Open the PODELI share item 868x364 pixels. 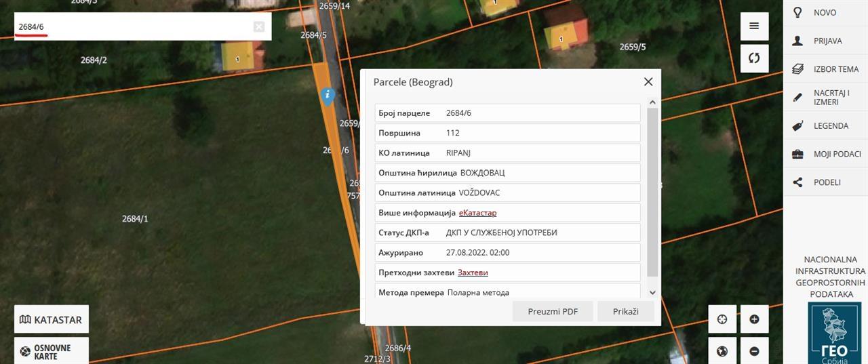825,182
